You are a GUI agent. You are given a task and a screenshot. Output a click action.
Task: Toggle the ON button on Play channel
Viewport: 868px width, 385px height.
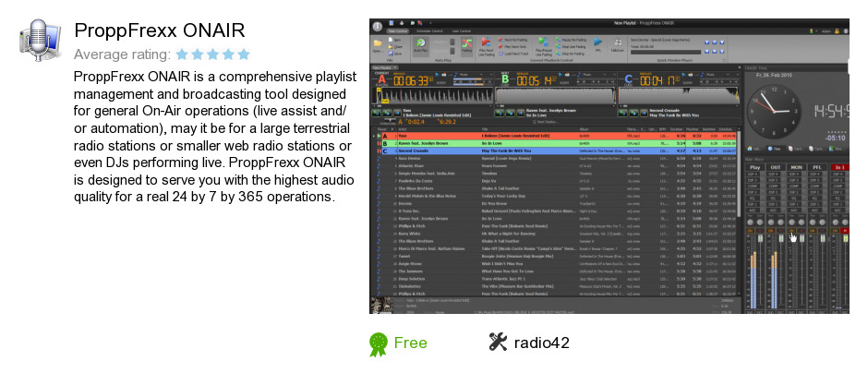pos(750,230)
